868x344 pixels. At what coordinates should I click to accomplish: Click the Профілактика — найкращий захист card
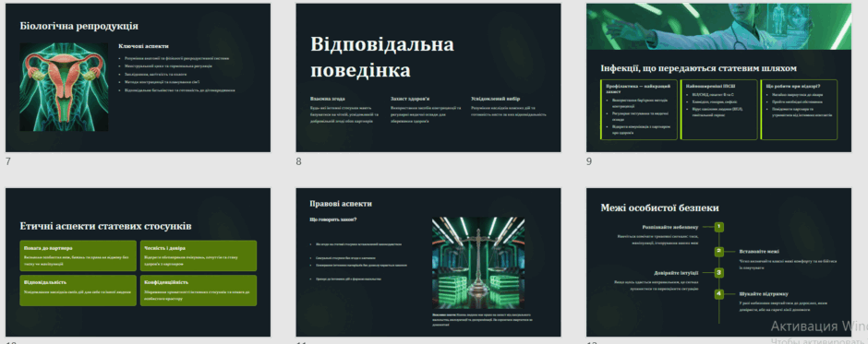(639, 110)
